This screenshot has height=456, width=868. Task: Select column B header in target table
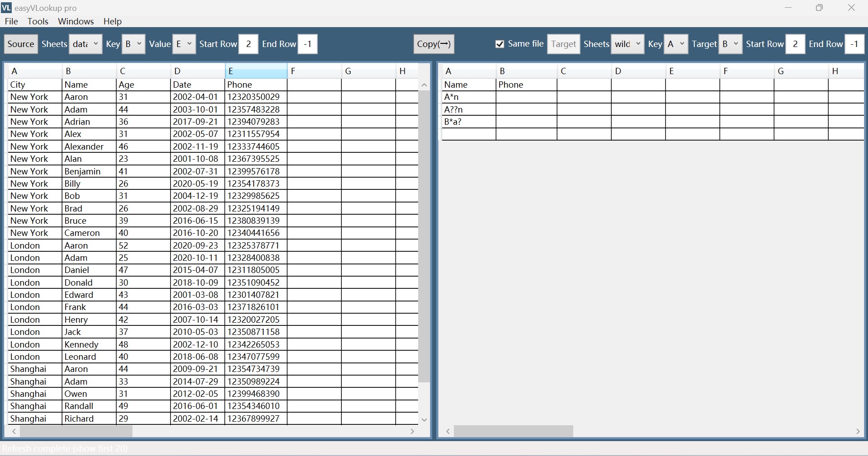(x=526, y=71)
